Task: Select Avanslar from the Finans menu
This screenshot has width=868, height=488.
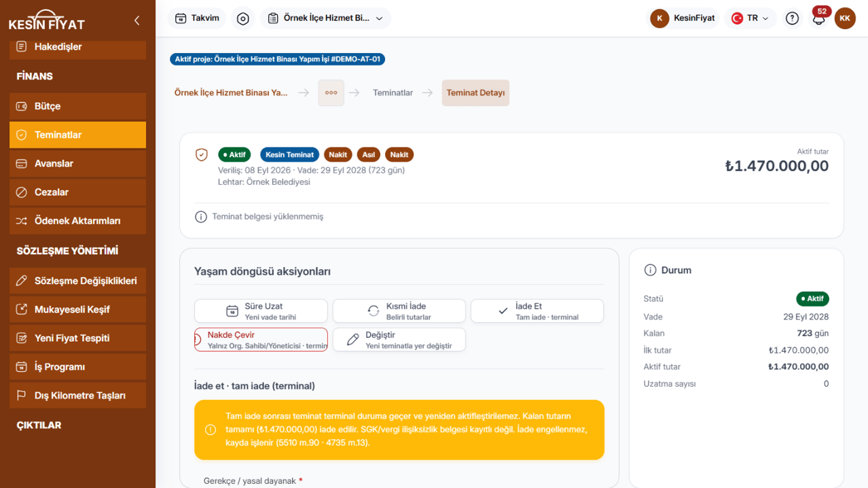Action: click(x=77, y=163)
